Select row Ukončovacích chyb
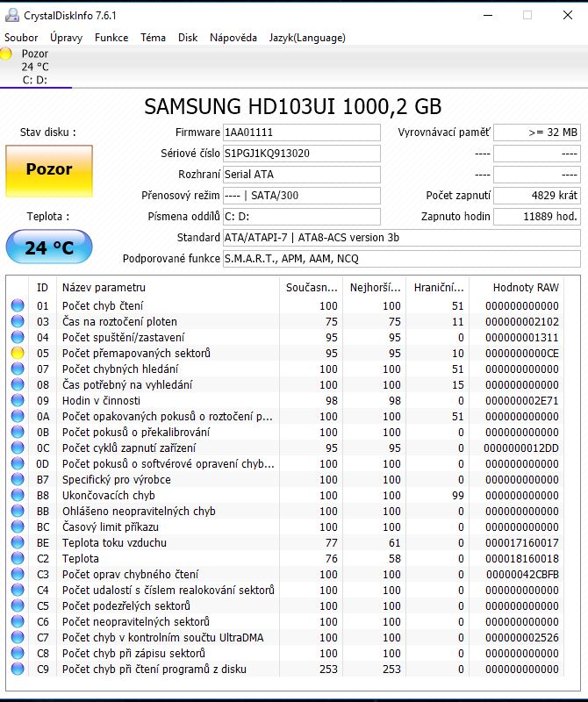This screenshot has width=588, height=702. click(286, 495)
